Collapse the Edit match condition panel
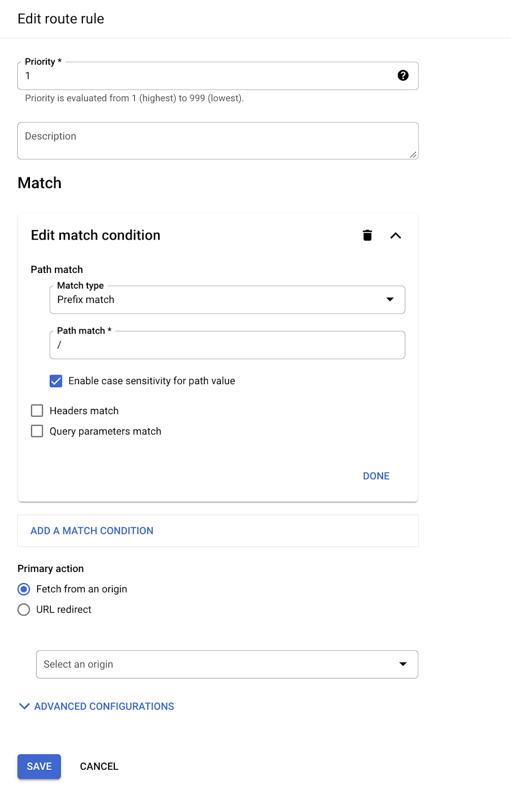 pyautogui.click(x=396, y=235)
